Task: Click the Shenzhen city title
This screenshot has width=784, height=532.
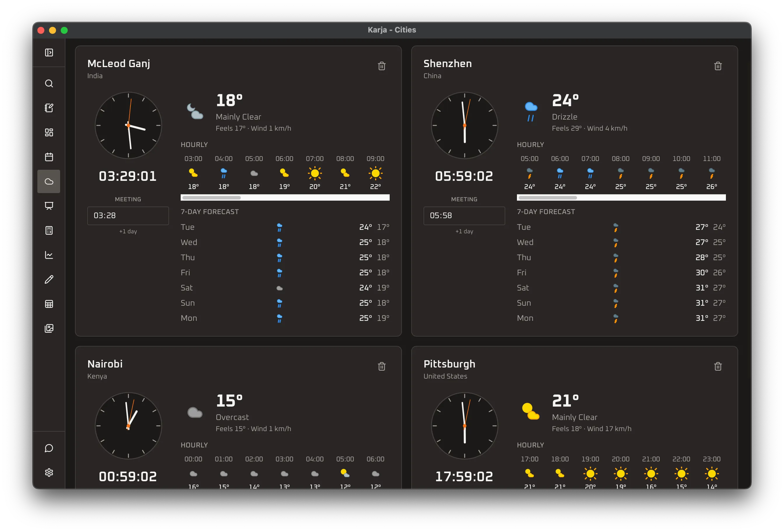Action: (x=448, y=64)
